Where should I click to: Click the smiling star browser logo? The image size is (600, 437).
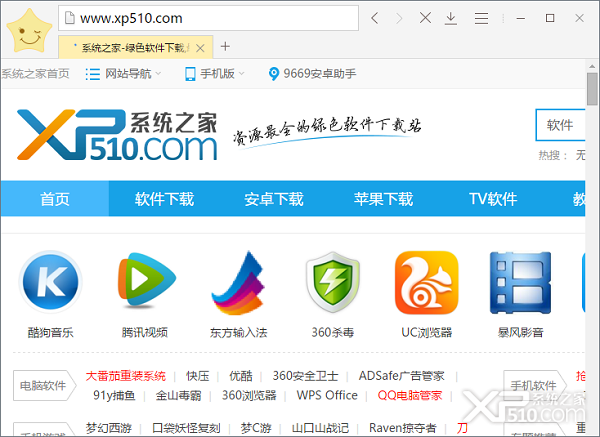[29, 31]
